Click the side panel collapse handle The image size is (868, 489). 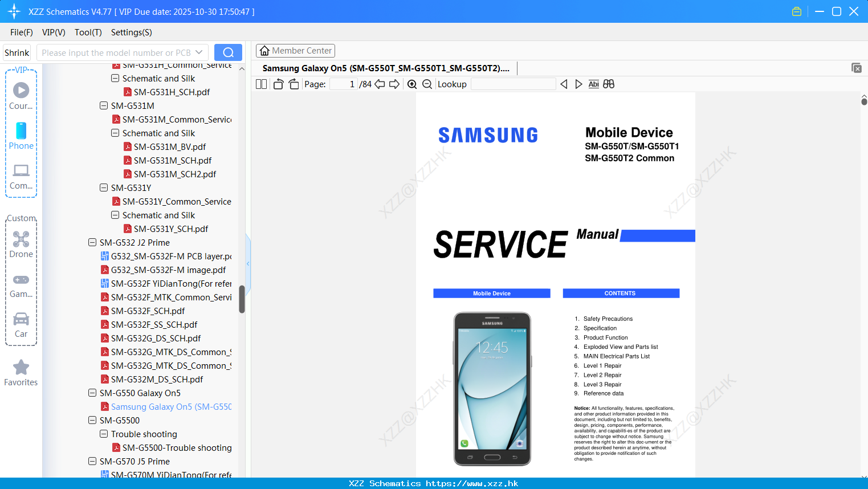point(248,263)
